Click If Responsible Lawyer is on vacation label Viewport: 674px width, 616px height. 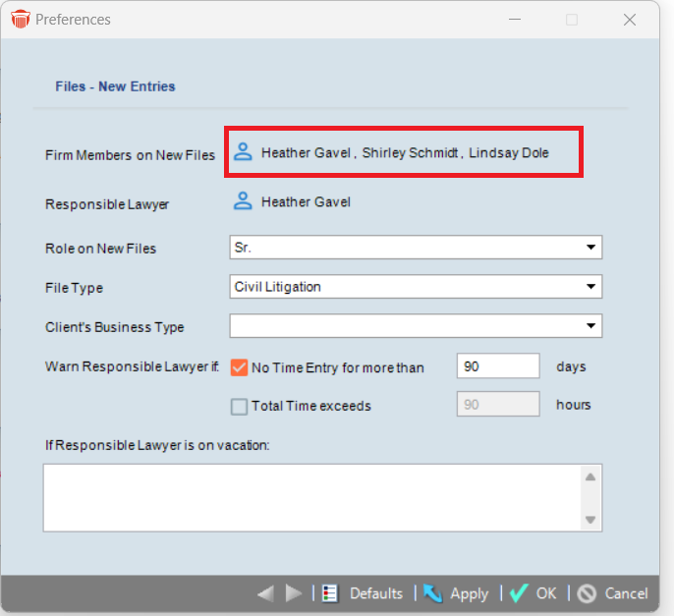[157, 445]
